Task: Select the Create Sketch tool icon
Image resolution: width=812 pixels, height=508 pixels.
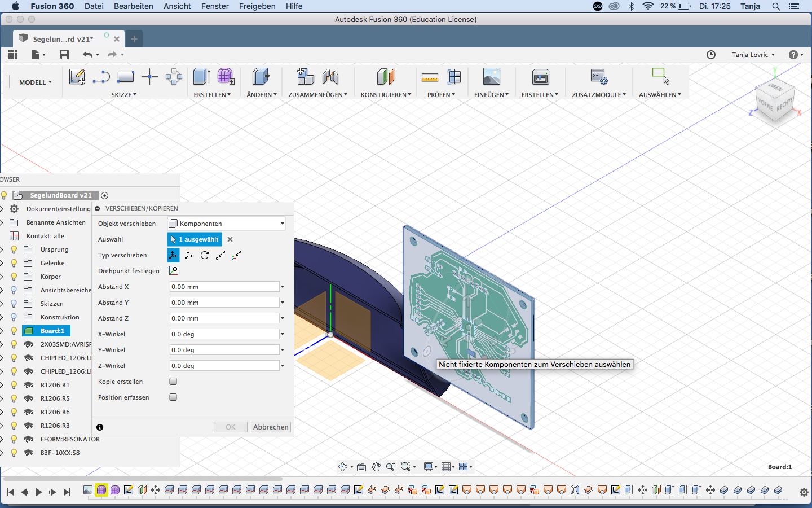Action: (77, 77)
